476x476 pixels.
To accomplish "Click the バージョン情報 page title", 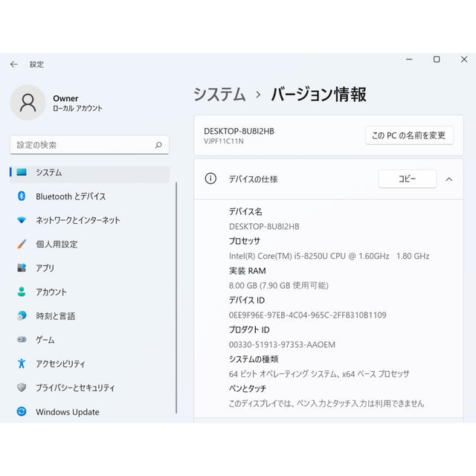I will point(319,94).
